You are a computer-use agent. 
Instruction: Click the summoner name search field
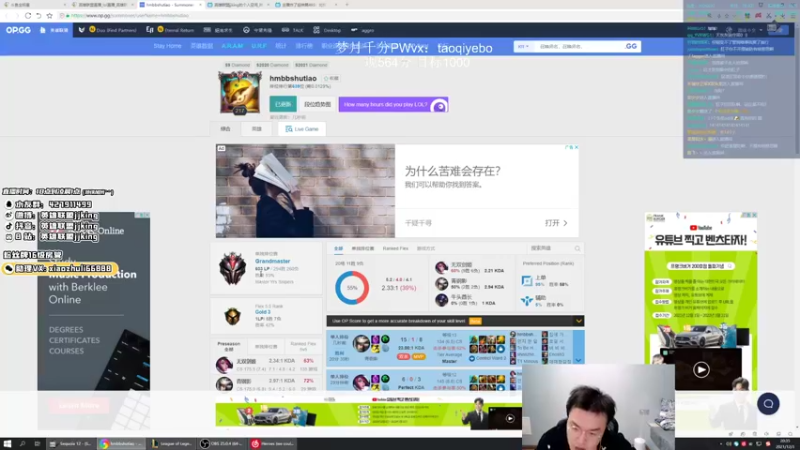[x=578, y=46]
